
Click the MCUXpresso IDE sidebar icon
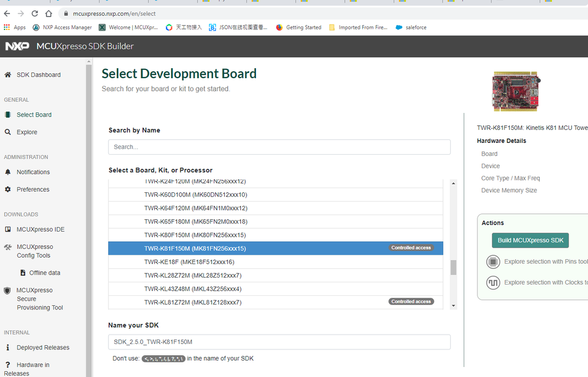pos(8,229)
